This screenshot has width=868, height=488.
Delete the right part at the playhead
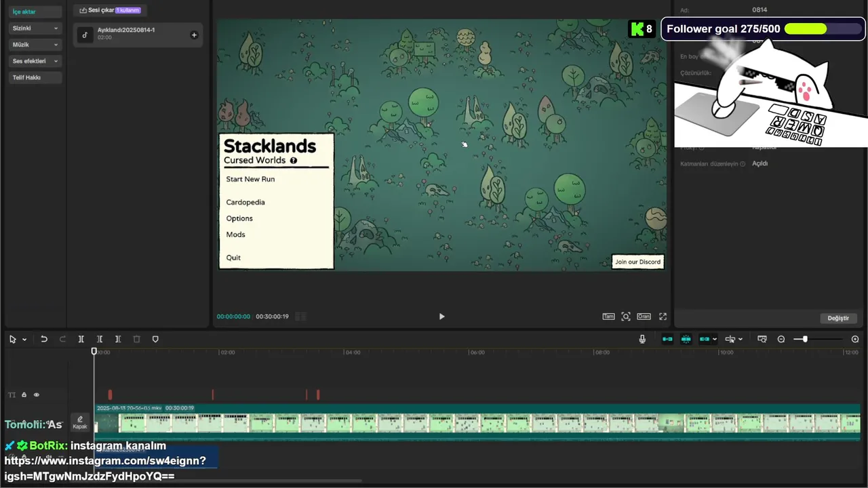(118, 339)
